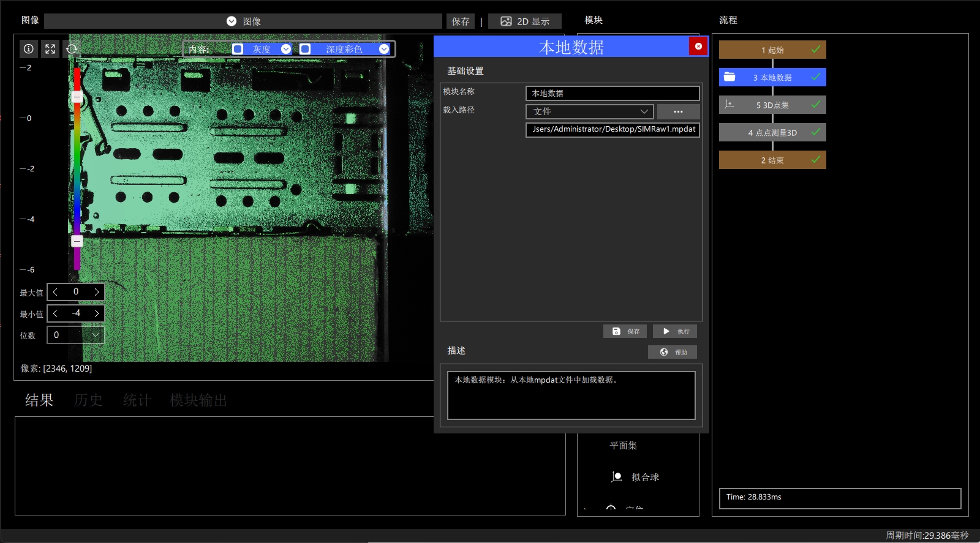Click the green check on 点点测量3D step
This screenshot has height=543, width=980.
click(x=816, y=132)
